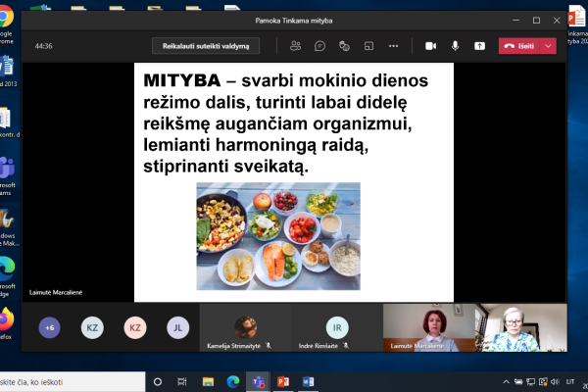Screen dimensions: 588x392
Task: Click the taskbar search box
Action: pos(72,382)
